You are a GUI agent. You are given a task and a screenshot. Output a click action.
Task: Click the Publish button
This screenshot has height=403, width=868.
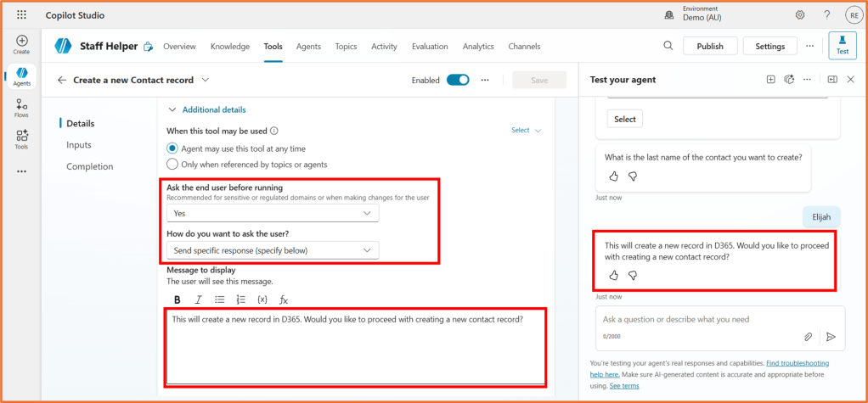pyautogui.click(x=710, y=47)
